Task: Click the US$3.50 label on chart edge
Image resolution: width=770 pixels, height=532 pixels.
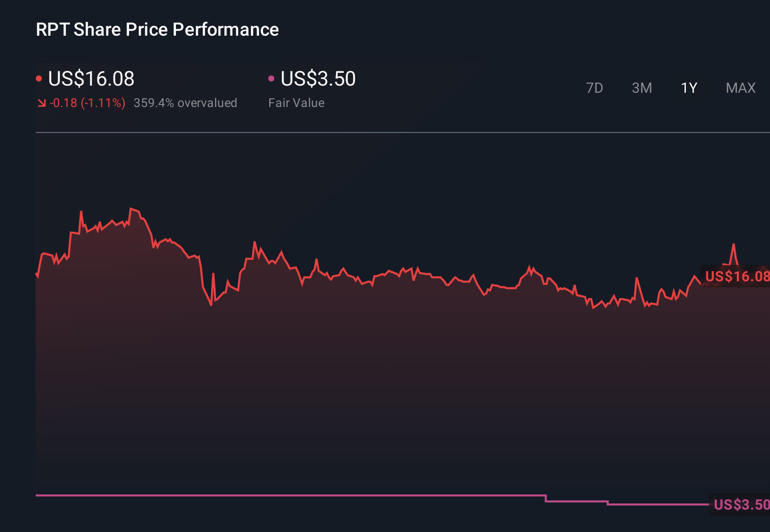Action: [740, 504]
